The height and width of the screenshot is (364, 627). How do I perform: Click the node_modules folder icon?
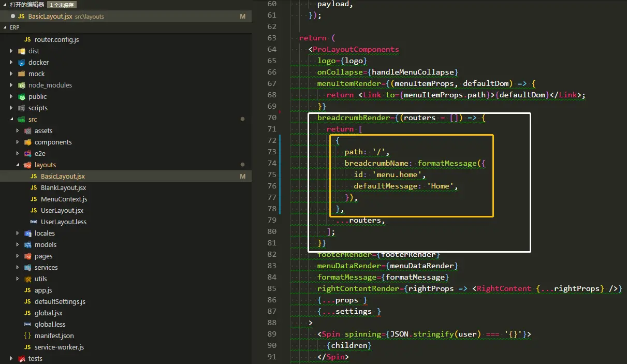click(21, 85)
